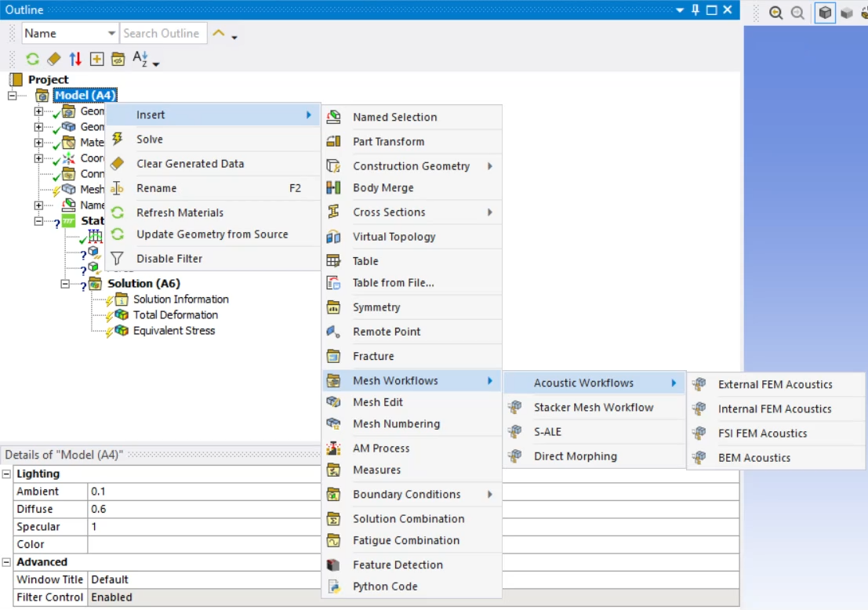Collapse the Model (A4) tree node
Image resolution: width=868 pixels, height=610 pixels.
(13, 96)
